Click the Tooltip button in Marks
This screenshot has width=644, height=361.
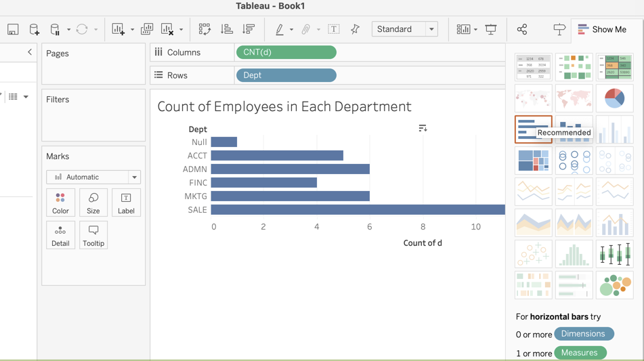pyautogui.click(x=93, y=236)
